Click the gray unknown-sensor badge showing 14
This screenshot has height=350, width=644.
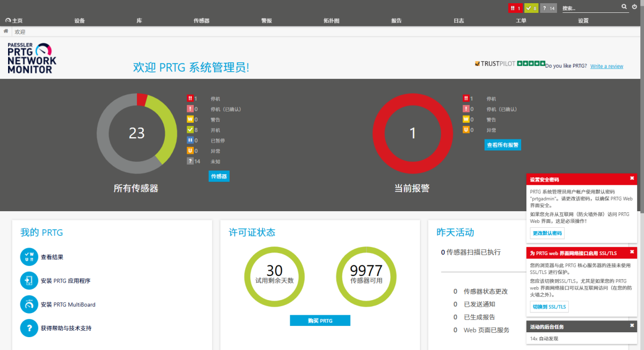pos(548,8)
